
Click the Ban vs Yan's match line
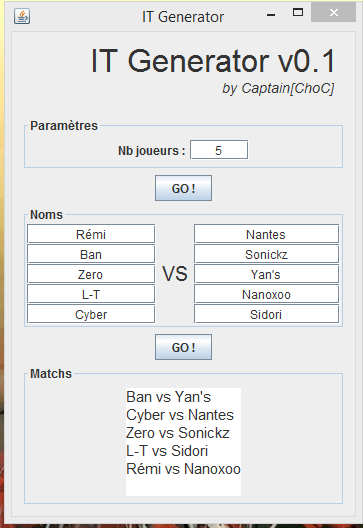[168, 397]
